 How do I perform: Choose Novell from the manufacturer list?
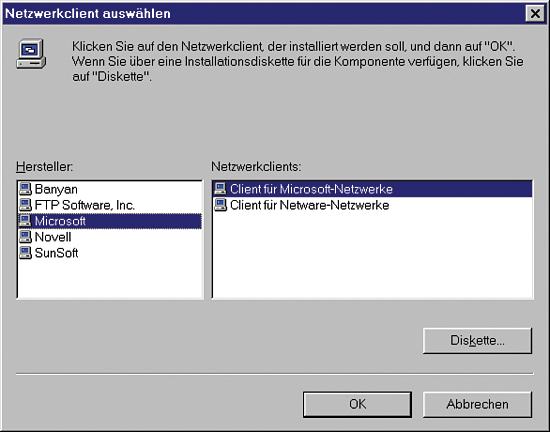point(53,237)
